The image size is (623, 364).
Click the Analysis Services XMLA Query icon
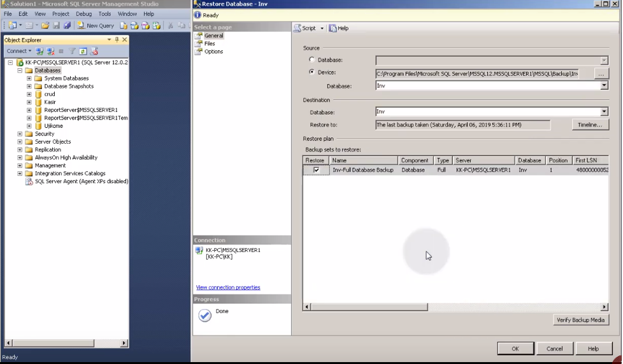point(157,25)
